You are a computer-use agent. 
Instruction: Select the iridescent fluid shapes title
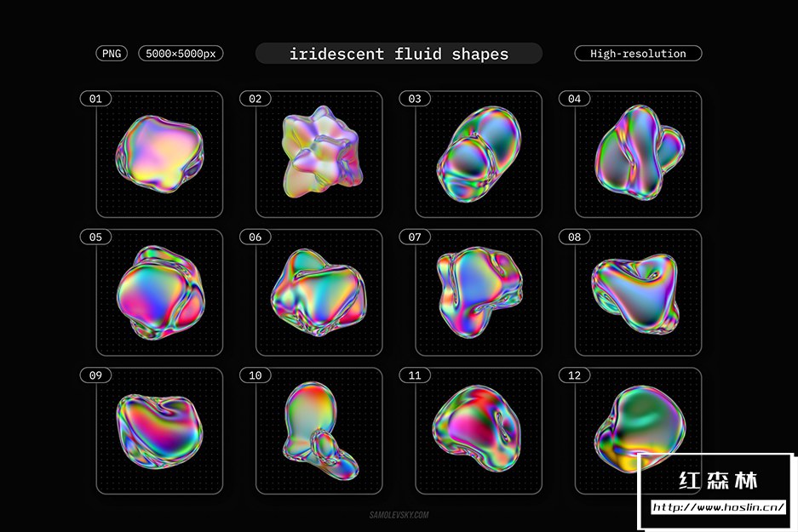click(399, 54)
